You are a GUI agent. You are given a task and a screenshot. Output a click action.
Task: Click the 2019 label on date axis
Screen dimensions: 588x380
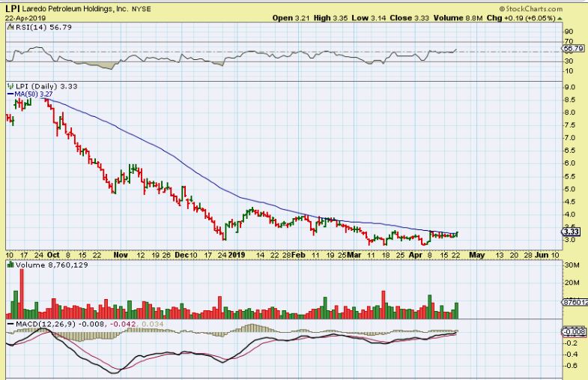237,255
